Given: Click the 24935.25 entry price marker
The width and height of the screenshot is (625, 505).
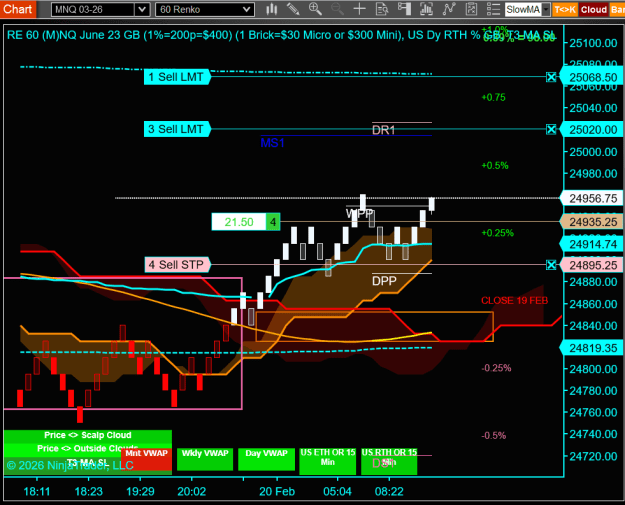Looking at the screenshot, I should coord(592,222).
